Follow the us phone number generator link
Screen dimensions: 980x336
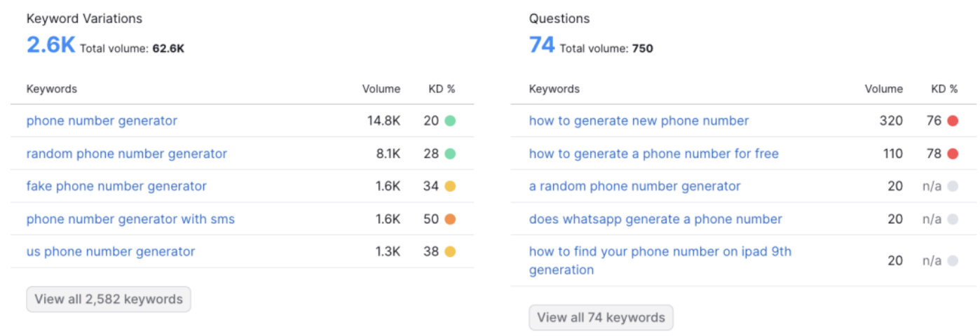click(x=111, y=251)
